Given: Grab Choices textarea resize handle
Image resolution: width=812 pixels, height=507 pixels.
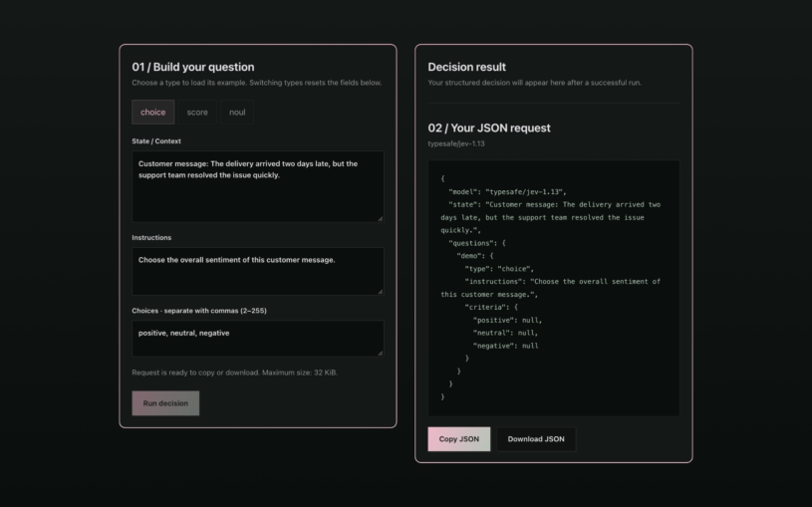Looking at the screenshot, I should [381, 353].
